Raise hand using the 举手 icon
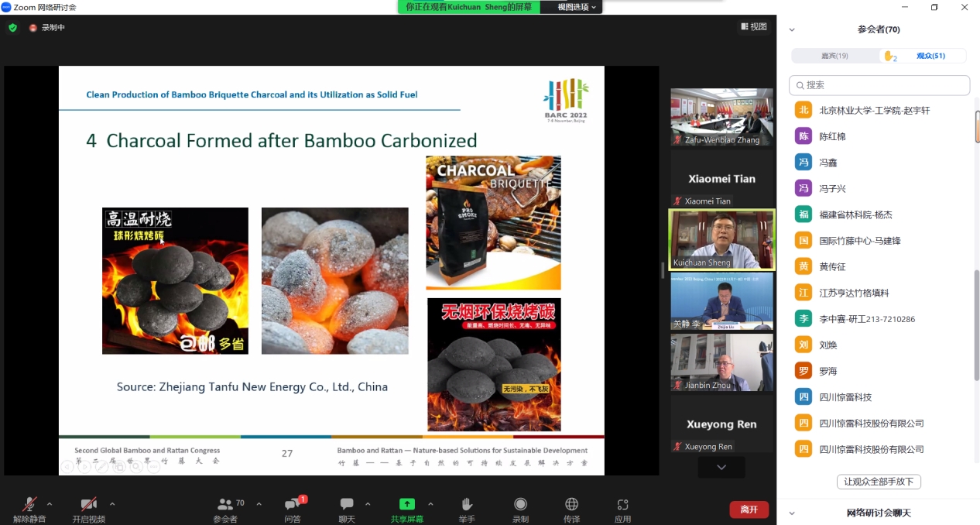Image resolution: width=980 pixels, height=525 pixels. 466,505
